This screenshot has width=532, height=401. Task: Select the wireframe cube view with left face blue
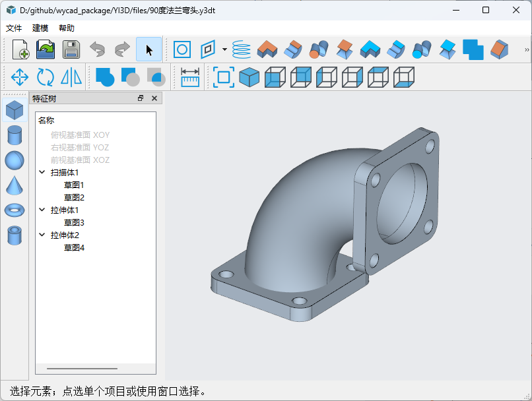point(327,77)
